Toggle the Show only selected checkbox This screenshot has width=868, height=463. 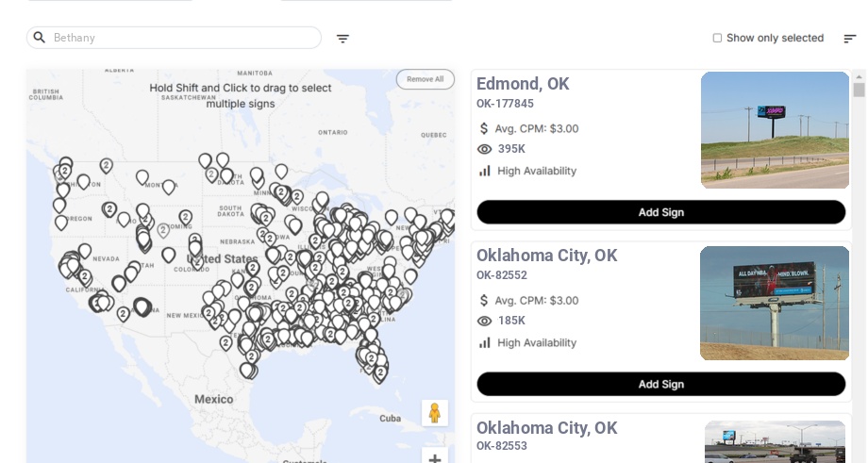click(x=717, y=39)
